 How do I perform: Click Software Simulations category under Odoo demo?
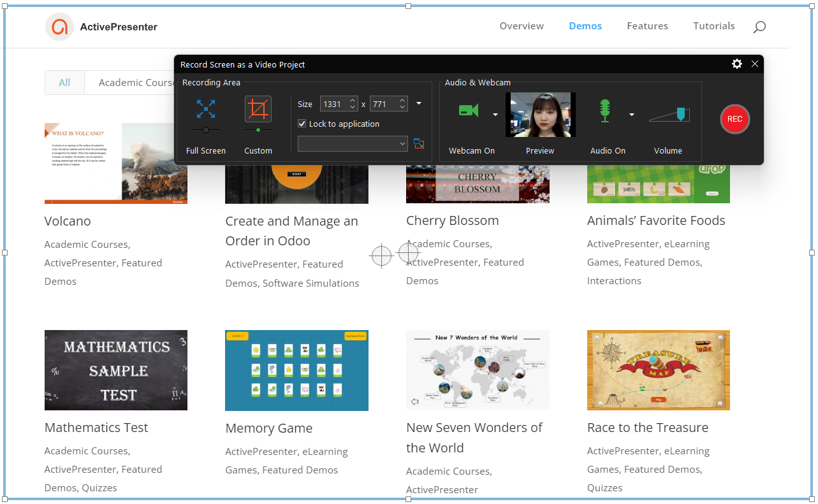311,283
